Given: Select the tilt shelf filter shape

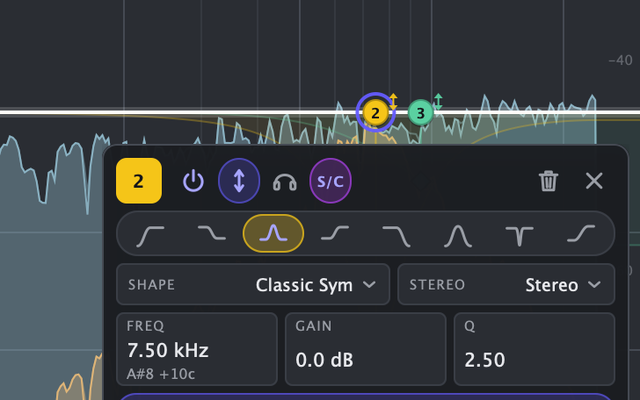Looking at the screenshot, I should [581, 233].
